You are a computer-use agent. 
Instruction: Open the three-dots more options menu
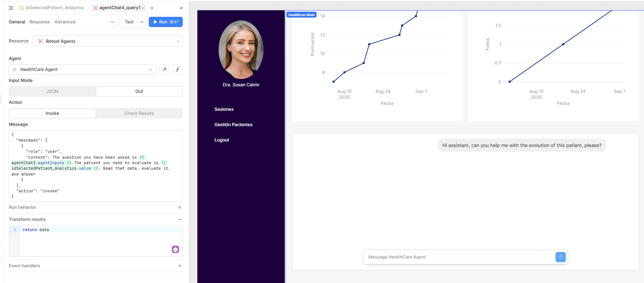(113, 22)
